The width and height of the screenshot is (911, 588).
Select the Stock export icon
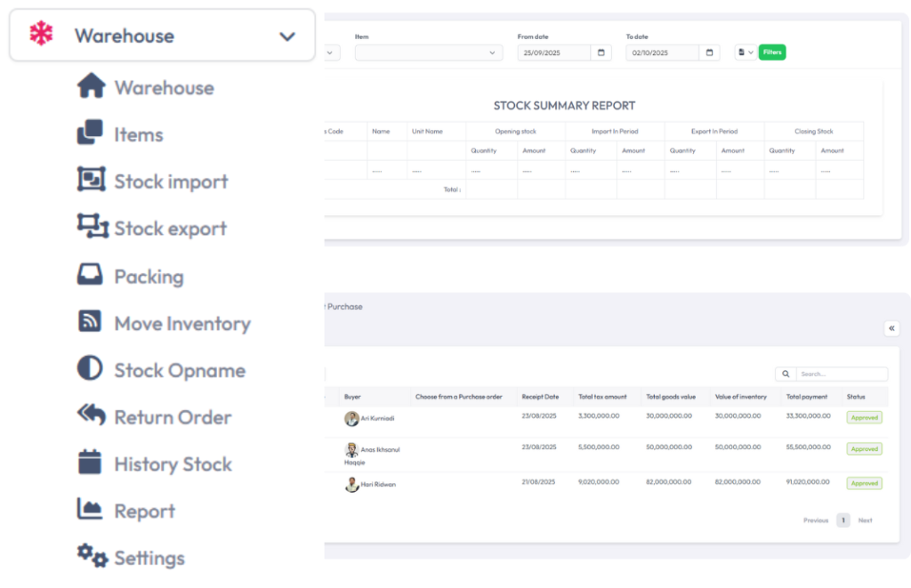click(x=92, y=227)
